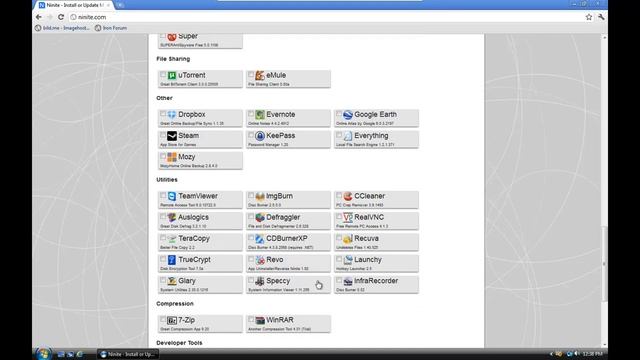Click the Auslogics icon

click(172, 217)
